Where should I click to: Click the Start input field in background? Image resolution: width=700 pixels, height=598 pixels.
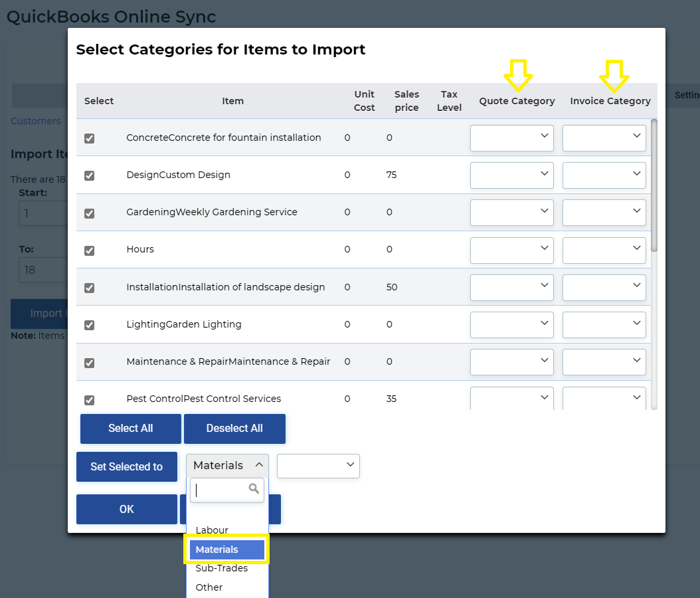43,213
